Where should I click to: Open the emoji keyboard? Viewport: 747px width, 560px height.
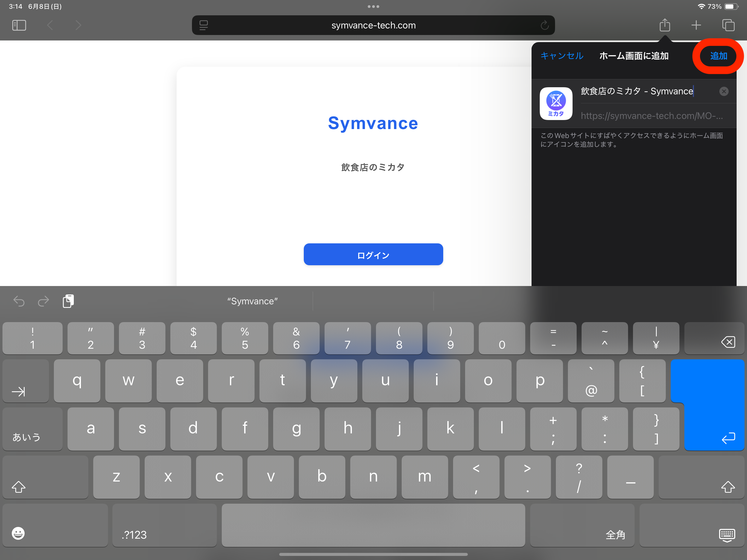pos(55,525)
